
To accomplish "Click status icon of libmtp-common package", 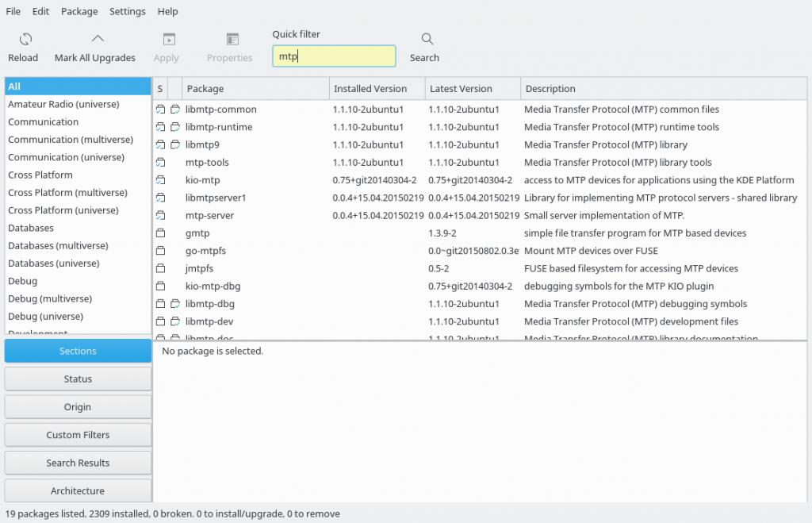I will click(160, 110).
